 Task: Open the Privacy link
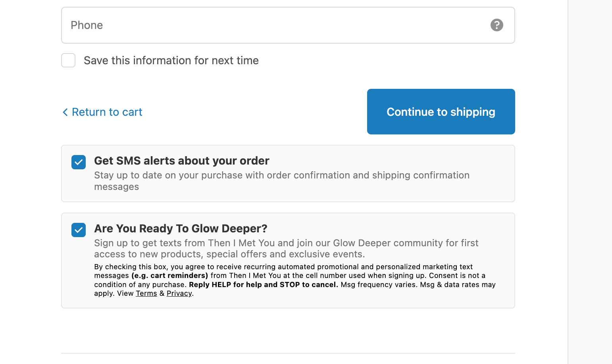coord(179,293)
